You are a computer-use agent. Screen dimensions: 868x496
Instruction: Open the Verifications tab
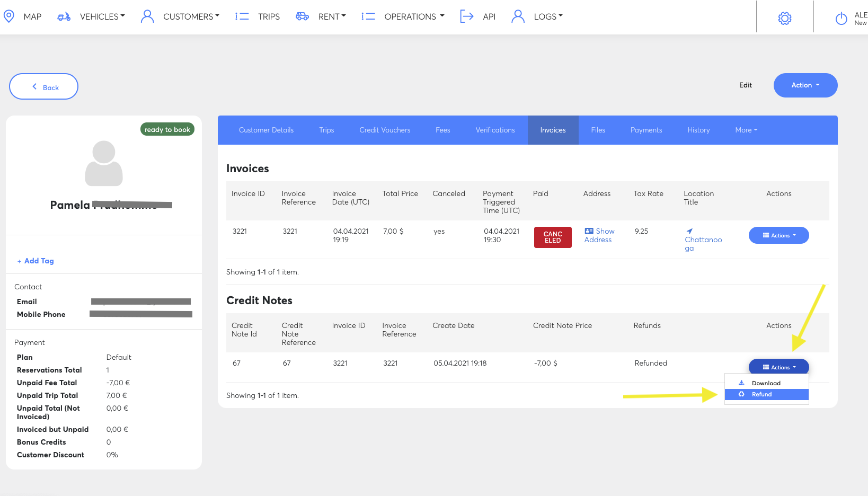coord(495,130)
